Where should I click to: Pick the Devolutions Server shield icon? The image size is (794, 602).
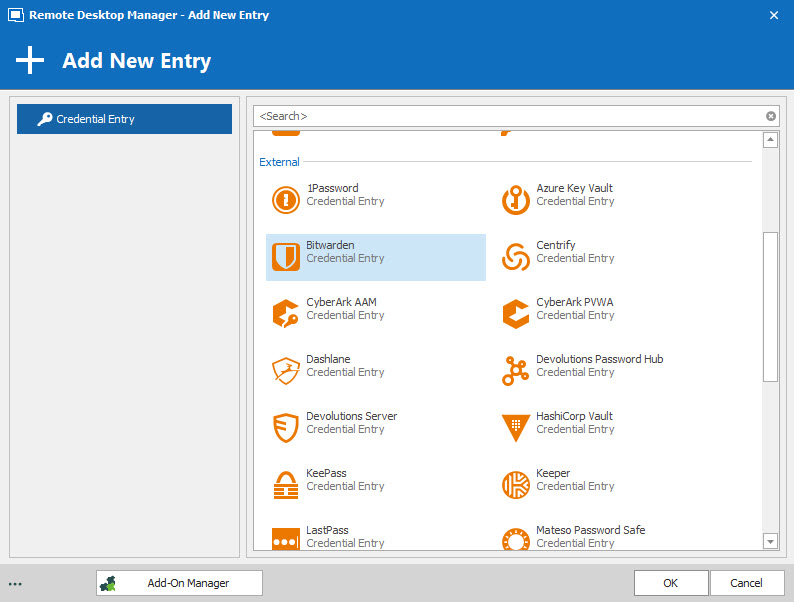[286, 428]
